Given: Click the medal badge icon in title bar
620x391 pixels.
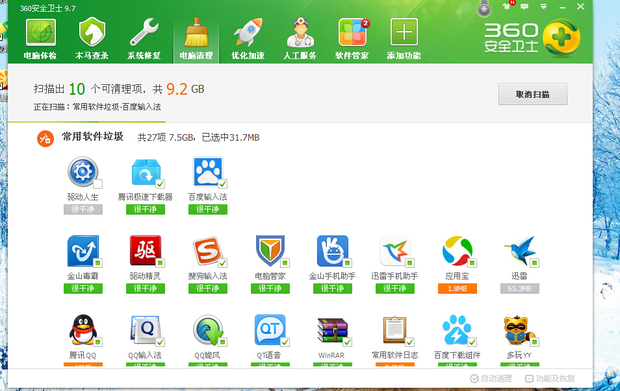Looking at the screenshot, I should [x=484, y=8].
